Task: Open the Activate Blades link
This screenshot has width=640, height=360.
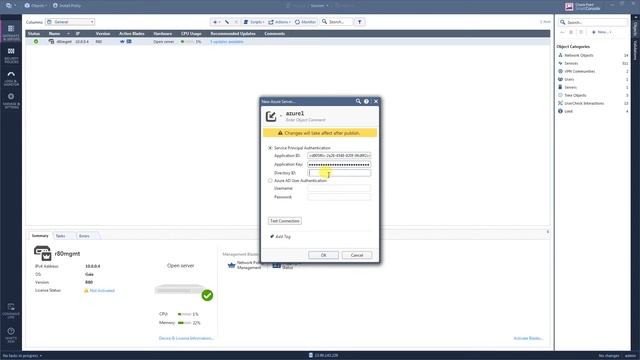Action: pyautogui.click(x=528, y=338)
